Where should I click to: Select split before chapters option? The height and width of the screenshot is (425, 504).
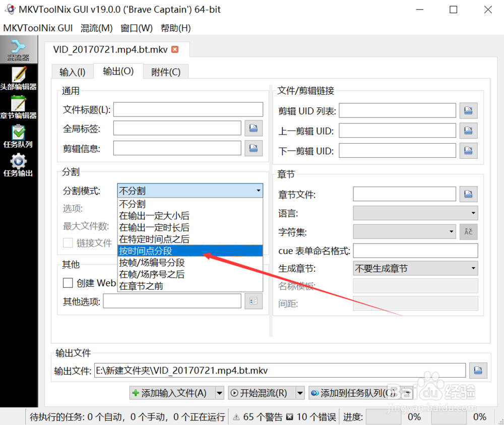[190, 286]
